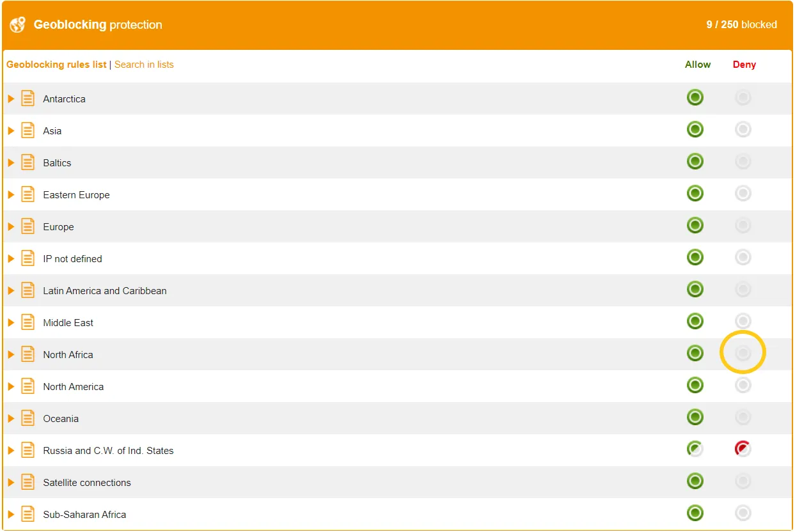Set Middle East to Deny
The image size is (795, 532).
743,321
